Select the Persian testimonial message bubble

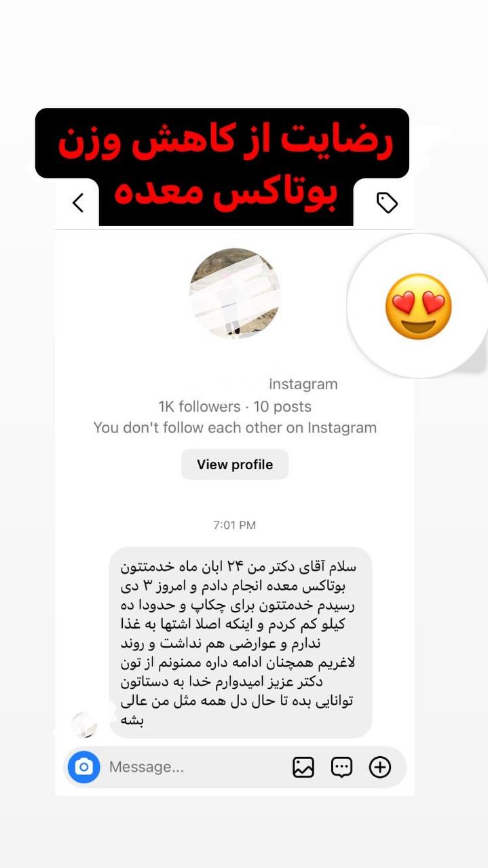241,643
